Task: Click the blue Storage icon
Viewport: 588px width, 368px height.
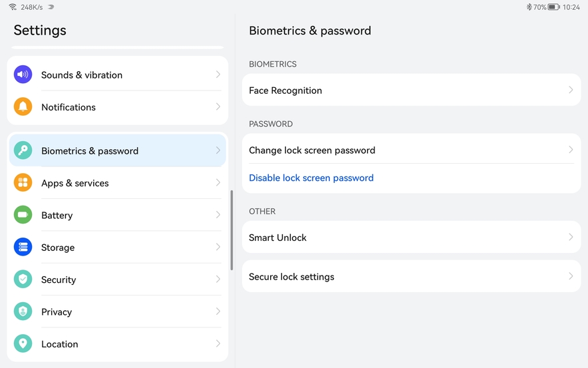Action: (23, 247)
